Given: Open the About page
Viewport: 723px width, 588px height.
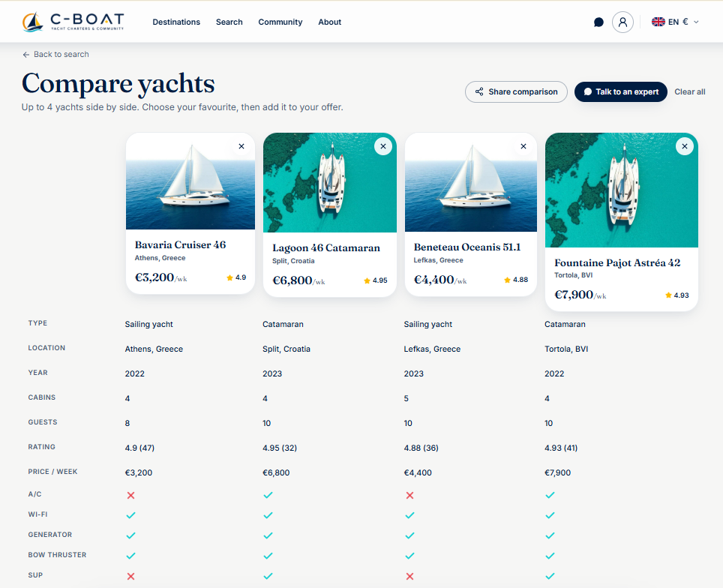Looking at the screenshot, I should 330,22.
